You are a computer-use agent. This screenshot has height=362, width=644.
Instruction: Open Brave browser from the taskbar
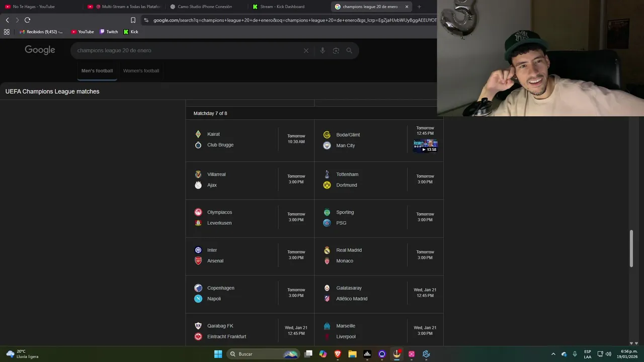[x=338, y=354]
